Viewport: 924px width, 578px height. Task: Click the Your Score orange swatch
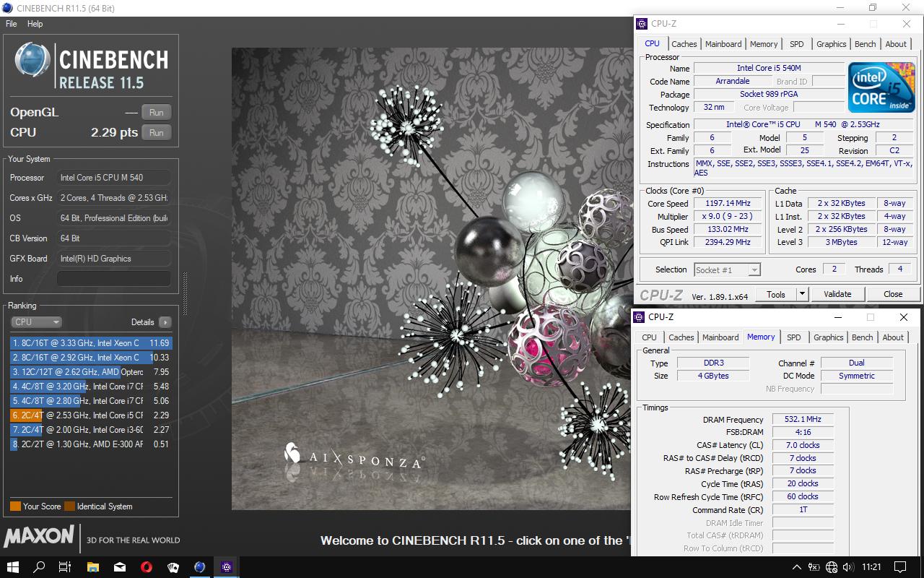(x=15, y=506)
